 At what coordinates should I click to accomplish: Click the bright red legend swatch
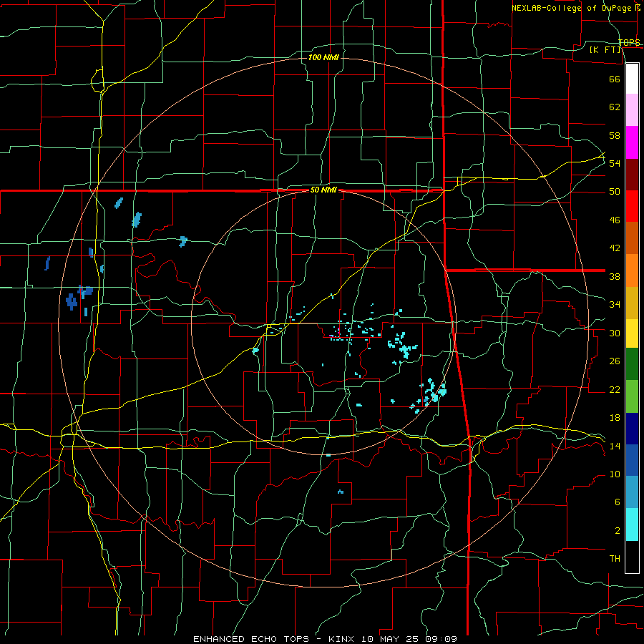pyautogui.click(x=632, y=206)
